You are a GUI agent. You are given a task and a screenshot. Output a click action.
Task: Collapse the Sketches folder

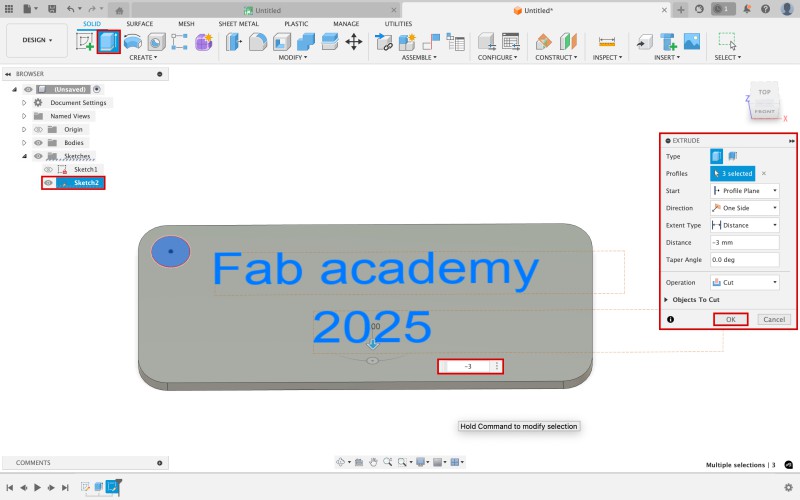click(x=24, y=156)
